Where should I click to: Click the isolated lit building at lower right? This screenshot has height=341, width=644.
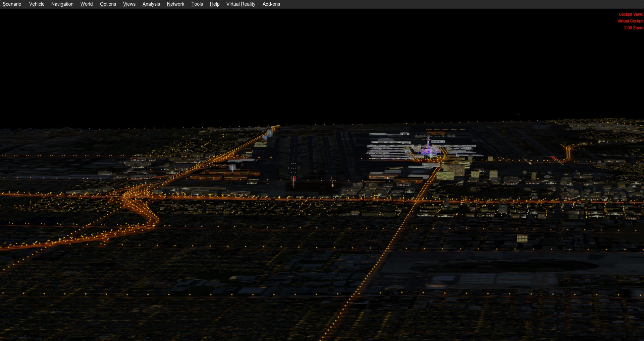click(x=522, y=238)
